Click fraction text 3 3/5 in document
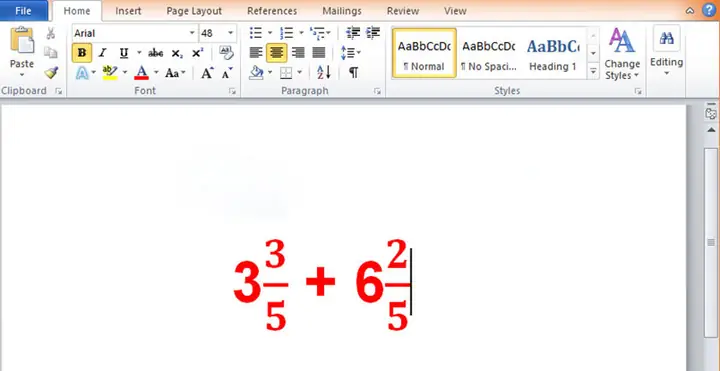The width and height of the screenshot is (720, 371). click(x=260, y=285)
